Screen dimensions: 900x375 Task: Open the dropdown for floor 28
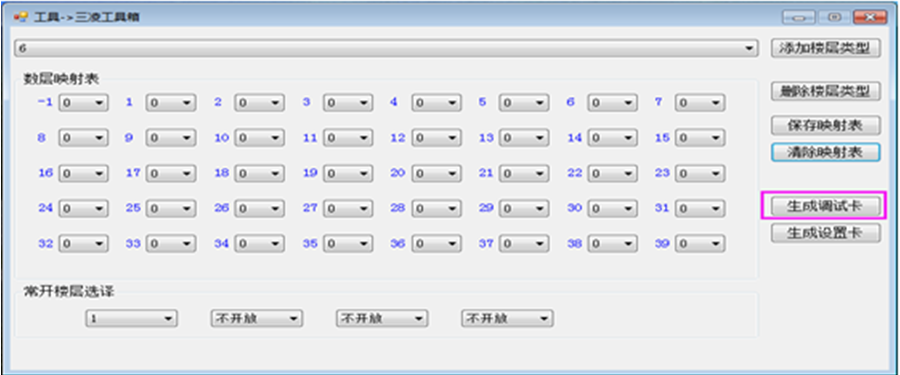tap(436, 209)
